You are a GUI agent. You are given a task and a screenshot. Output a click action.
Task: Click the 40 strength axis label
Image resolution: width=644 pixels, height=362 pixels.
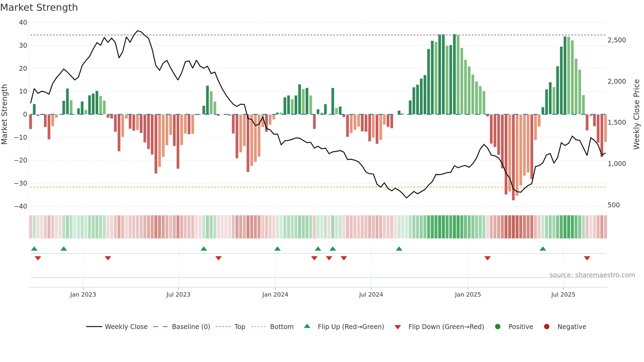[23, 23]
